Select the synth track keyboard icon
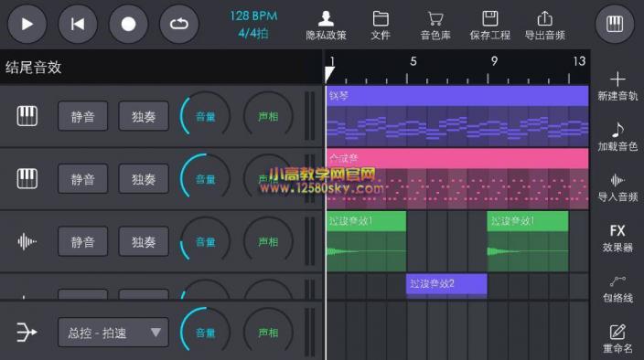The image size is (644, 360). tap(27, 179)
